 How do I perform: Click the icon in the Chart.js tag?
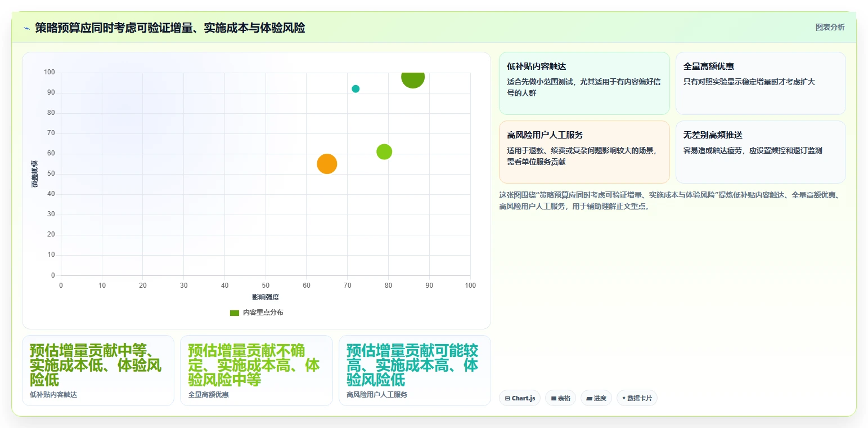point(507,399)
